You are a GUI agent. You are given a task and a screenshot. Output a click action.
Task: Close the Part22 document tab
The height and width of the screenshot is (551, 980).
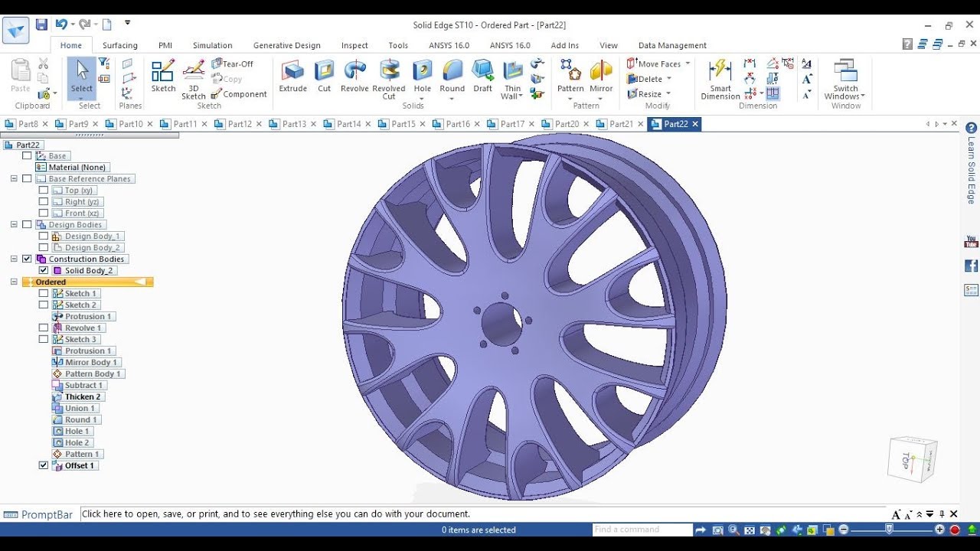pos(695,124)
